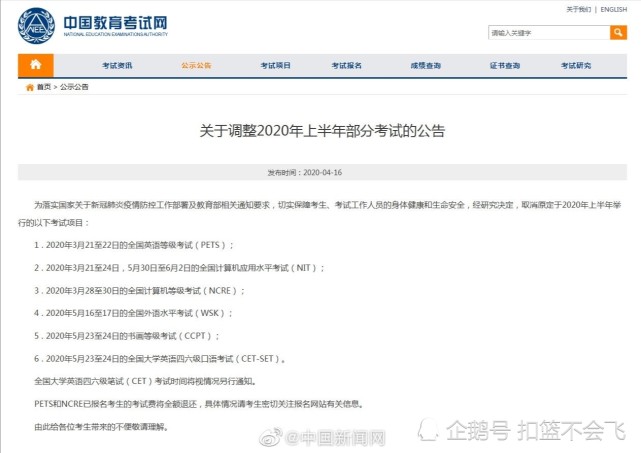This screenshot has height=453, width=641.
Task: Click list item 2 about NIT exam
Action: coord(179,268)
